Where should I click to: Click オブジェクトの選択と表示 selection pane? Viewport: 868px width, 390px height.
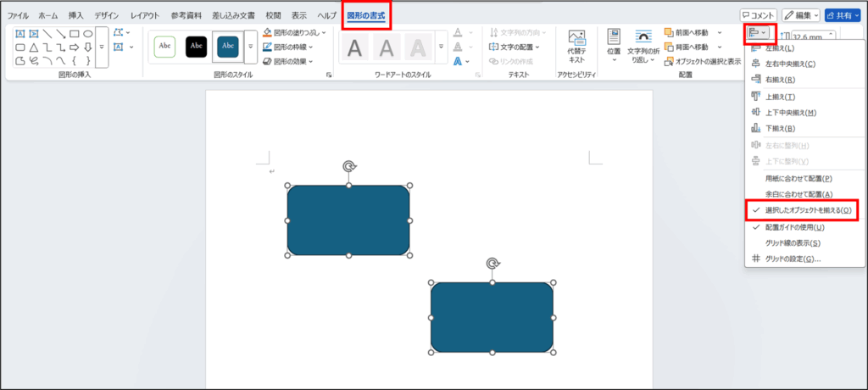(702, 61)
